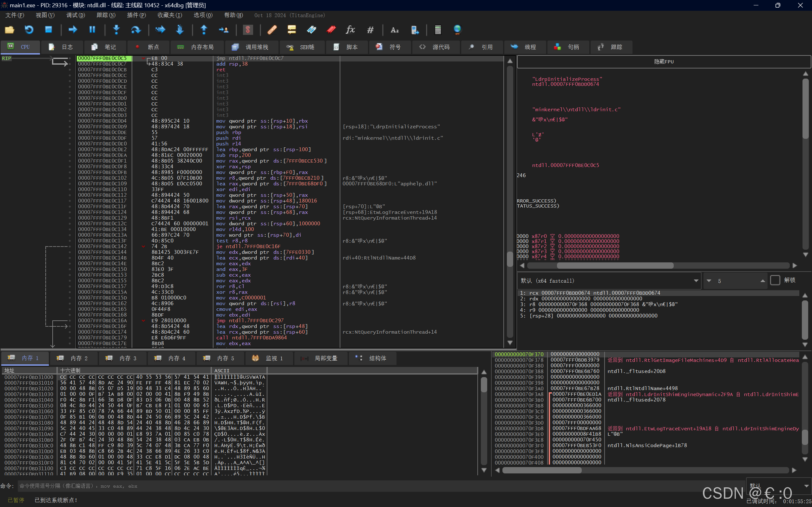
Task: Toggle the 解锁 checkbox
Action: point(775,280)
